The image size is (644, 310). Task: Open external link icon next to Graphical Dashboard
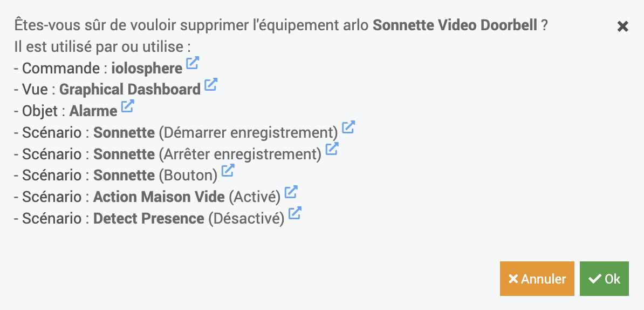coord(211,84)
